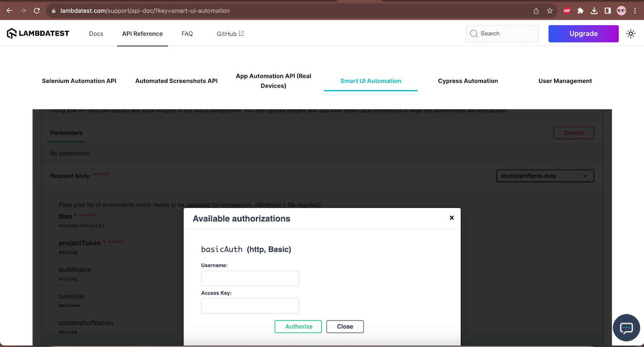The image size is (644, 347).
Task: Toggle the browser side panel icon
Action: [x=608, y=11]
